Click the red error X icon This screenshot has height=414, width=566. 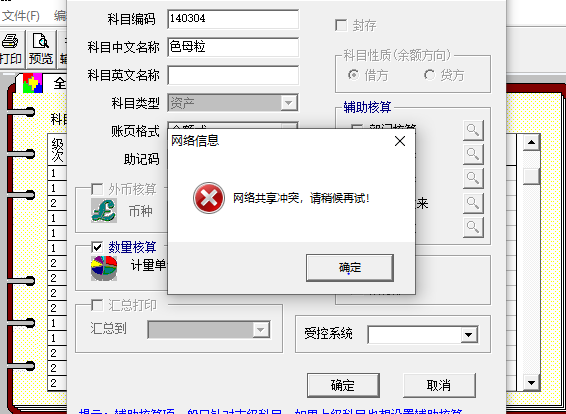(x=209, y=198)
